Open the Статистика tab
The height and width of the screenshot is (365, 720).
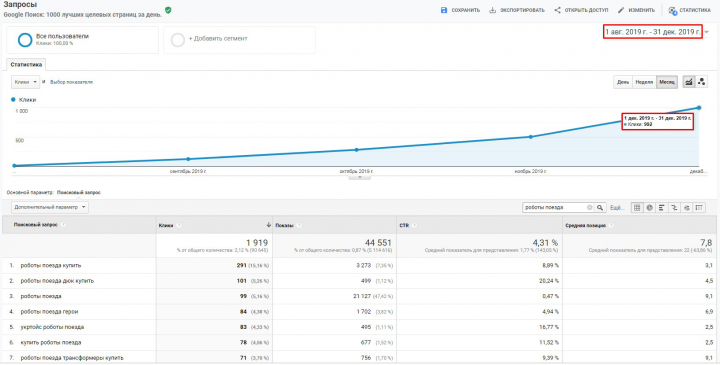26,65
